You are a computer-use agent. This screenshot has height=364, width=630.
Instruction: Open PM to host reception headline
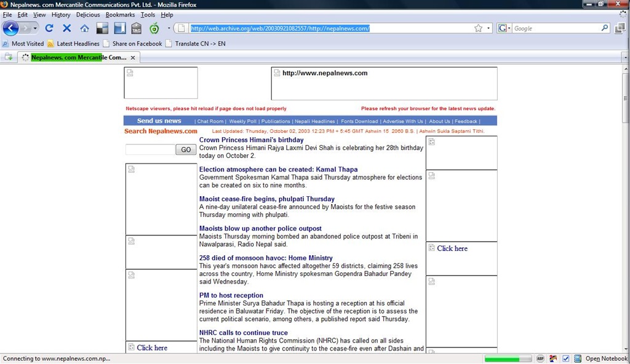(231, 295)
